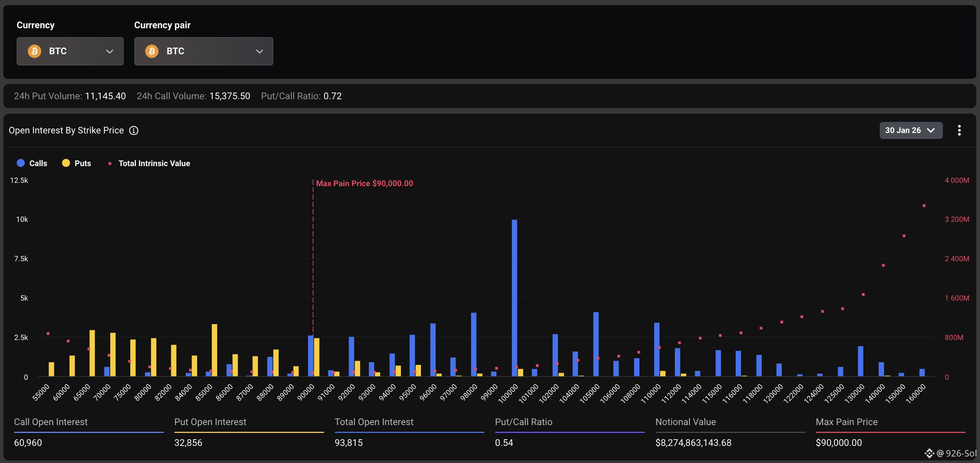980x463 pixels.
Task: Click the info icon beside Open Interest title
Action: point(134,130)
